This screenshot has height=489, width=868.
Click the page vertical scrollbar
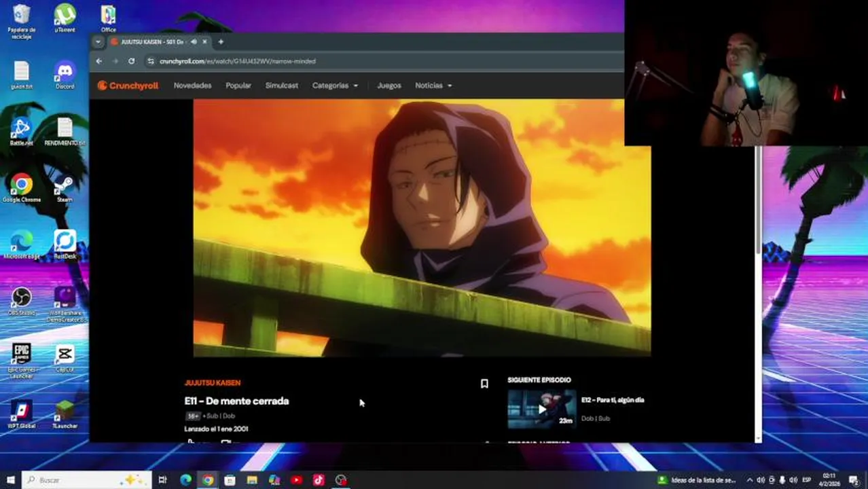(759, 200)
